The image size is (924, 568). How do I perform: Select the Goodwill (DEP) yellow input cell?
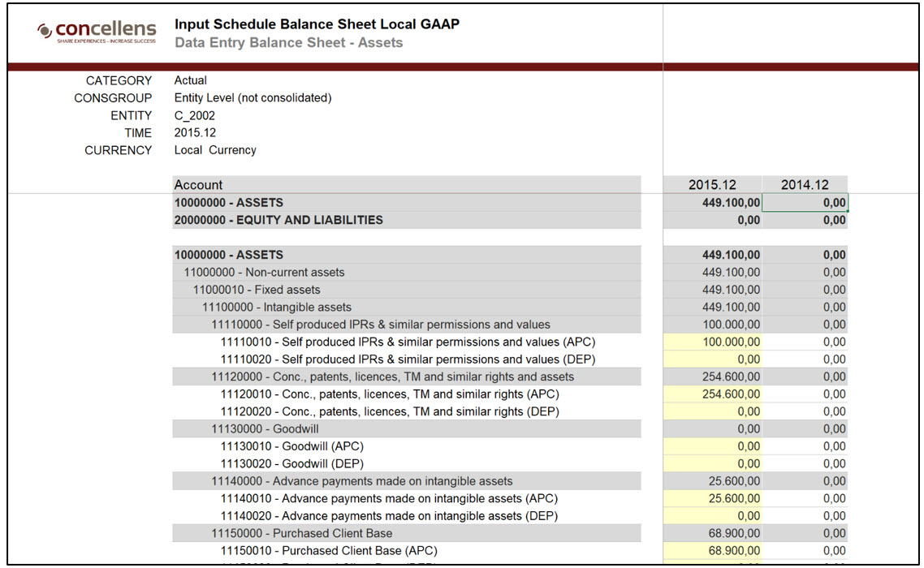(x=712, y=463)
